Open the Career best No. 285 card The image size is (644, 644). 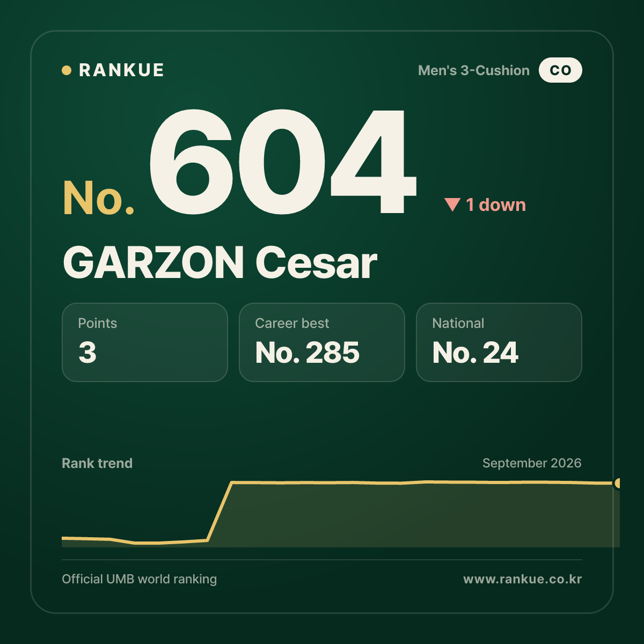tap(322, 342)
